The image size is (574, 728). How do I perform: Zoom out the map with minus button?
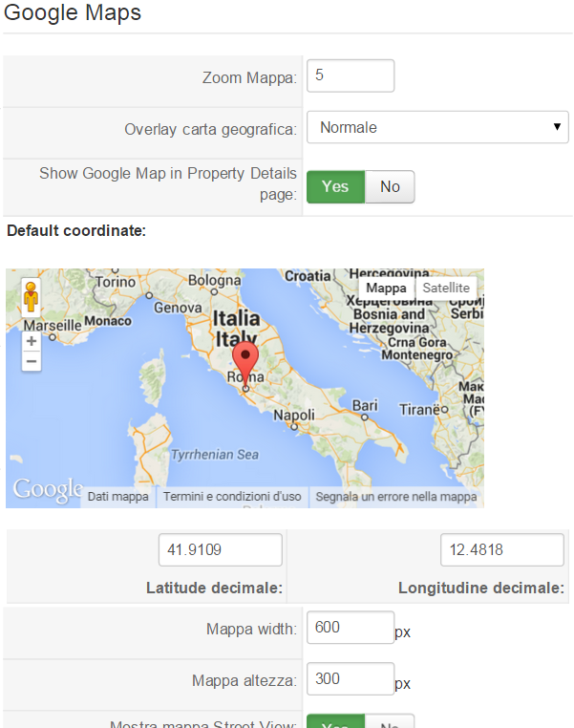[x=32, y=361]
